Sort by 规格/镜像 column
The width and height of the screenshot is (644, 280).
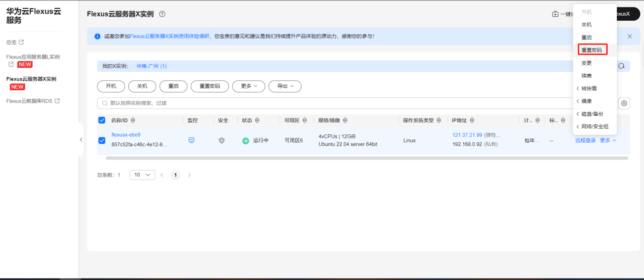coord(345,120)
